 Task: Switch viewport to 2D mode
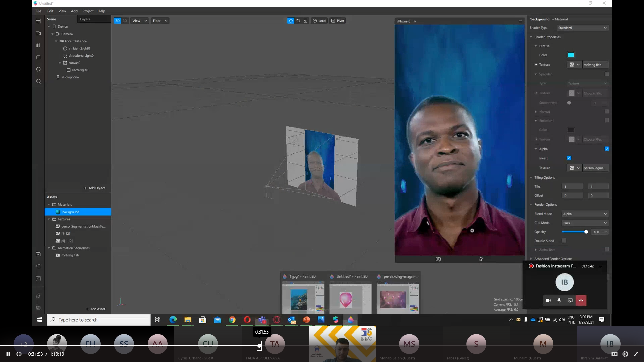click(x=125, y=21)
